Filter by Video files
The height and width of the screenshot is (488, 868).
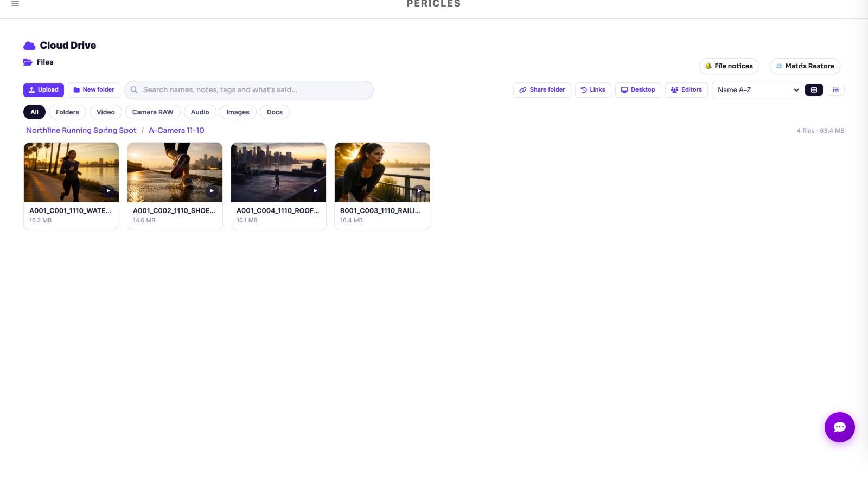tap(106, 112)
